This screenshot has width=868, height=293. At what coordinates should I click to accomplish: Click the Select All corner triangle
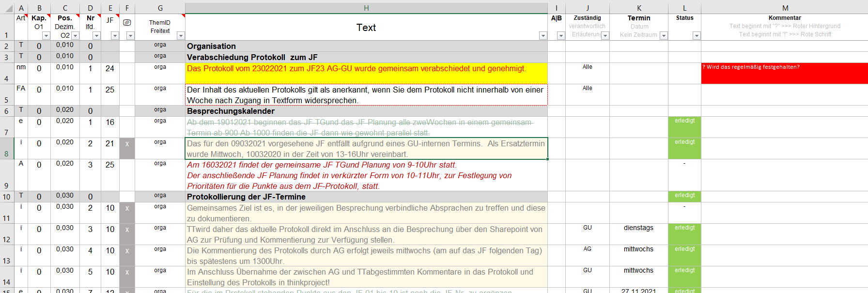(8, 8)
